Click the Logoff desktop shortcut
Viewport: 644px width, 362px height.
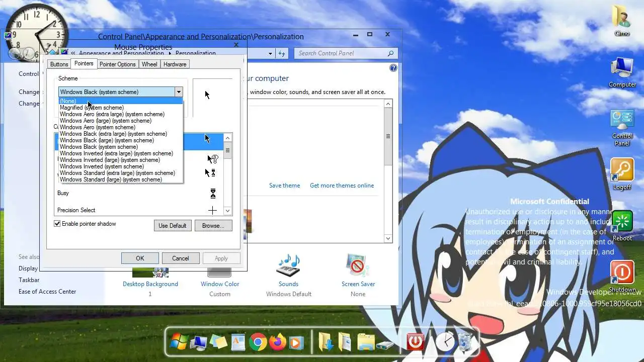point(622,174)
